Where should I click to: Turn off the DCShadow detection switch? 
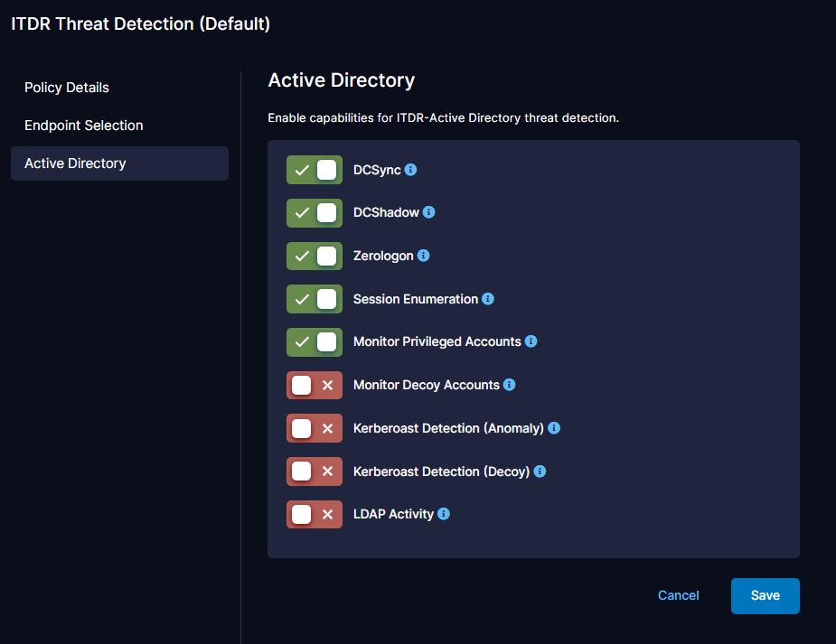[x=315, y=213]
